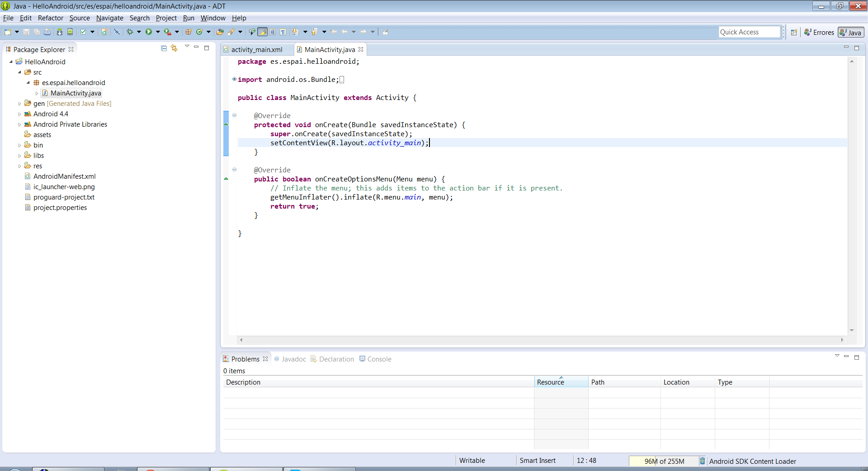The width and height of the screenshot is (868, 471).
Task: Open the Run button dropdown arrow
Action: point(158,32)
